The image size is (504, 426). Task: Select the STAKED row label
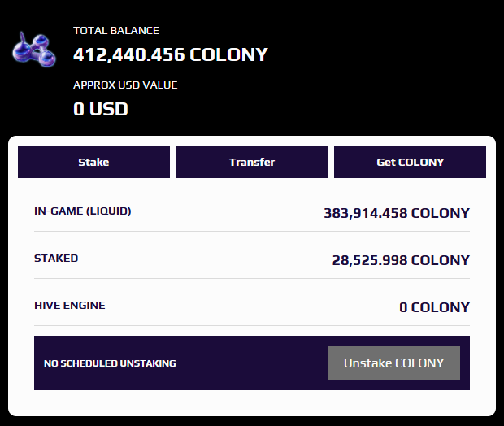click(x=56, y=259)
